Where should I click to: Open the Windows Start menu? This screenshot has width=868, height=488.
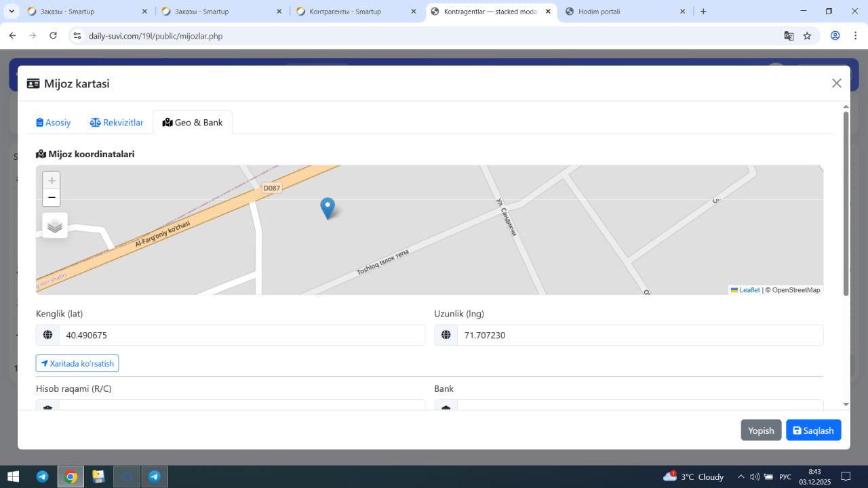pos(13,476)
